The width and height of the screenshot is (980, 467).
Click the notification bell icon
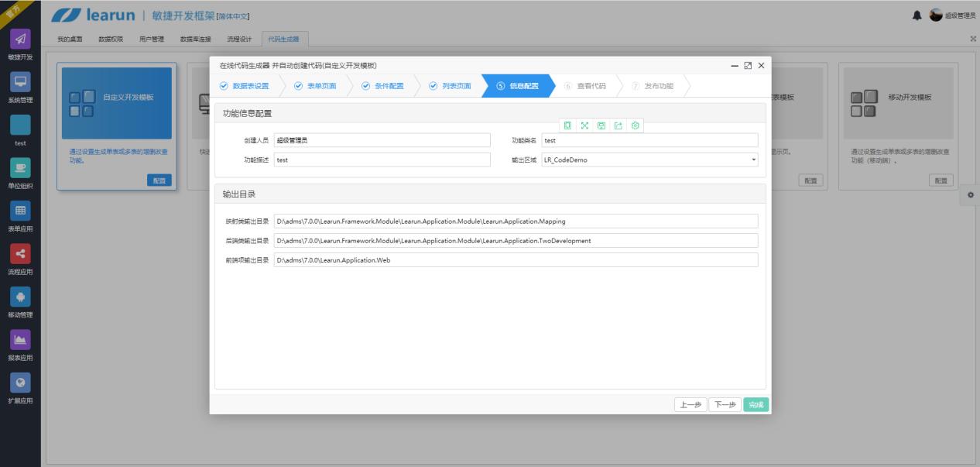(919, 15)
